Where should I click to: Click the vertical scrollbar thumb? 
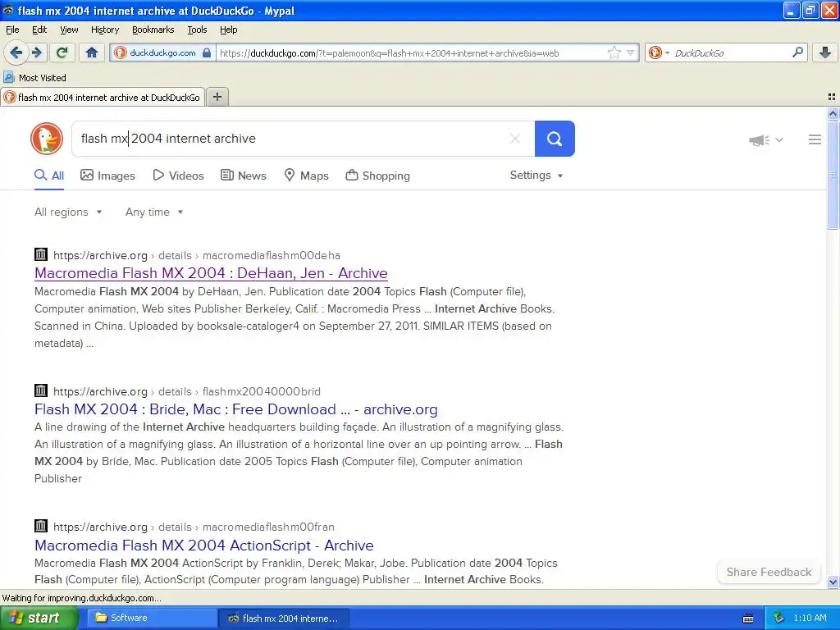pyautogui.click(x=833, y=175)
